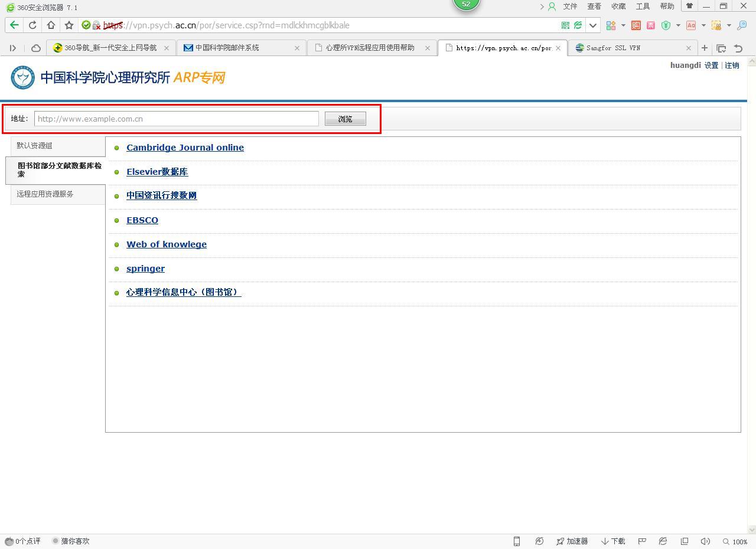This screenshot has width=756, height=549.
Task: Open the 帮助 menu
Action: coord(667,6)
